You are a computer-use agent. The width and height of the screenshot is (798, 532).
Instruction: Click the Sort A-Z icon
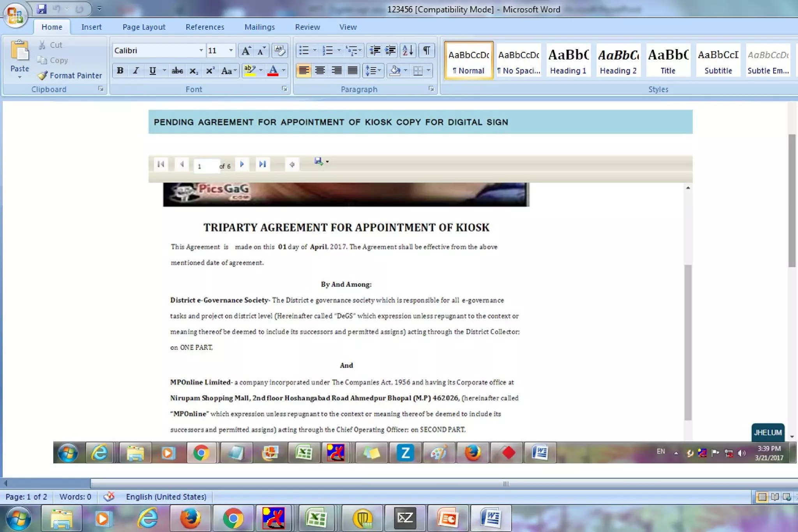(x=408, y=50)
